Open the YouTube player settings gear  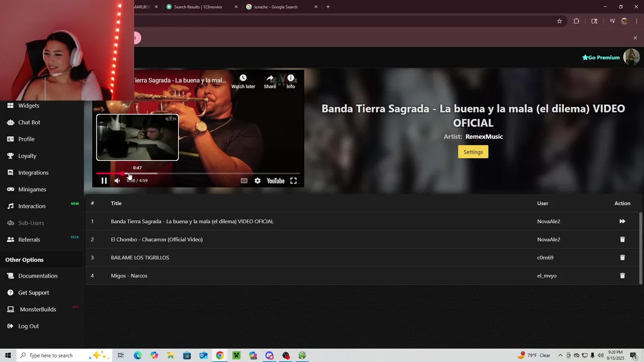(x=258, y=180)
